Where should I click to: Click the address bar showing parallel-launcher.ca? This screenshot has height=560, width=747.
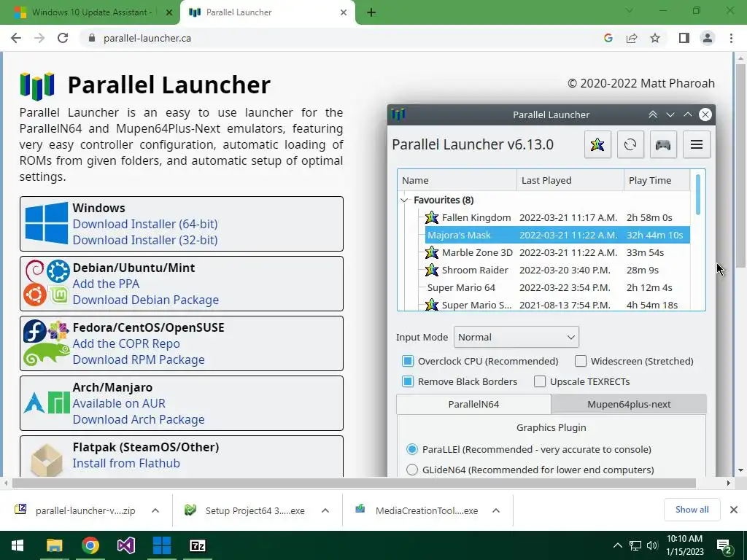point(343,38)
